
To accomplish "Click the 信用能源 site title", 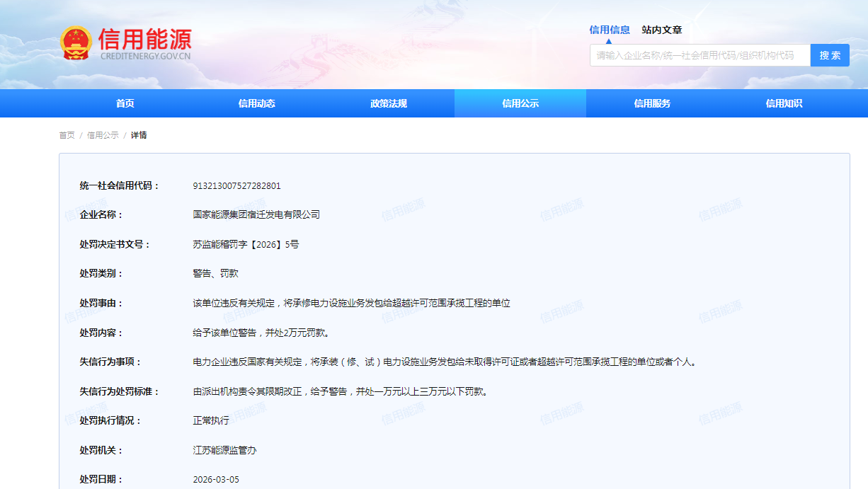I will click(144, 39).
